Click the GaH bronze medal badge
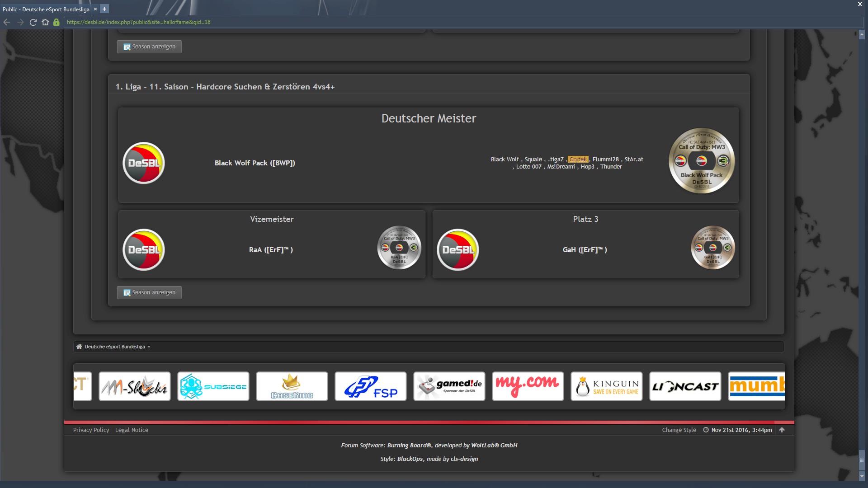Image resolution: width=868 pixels, height=488 pixels. (x=712, y=248)
